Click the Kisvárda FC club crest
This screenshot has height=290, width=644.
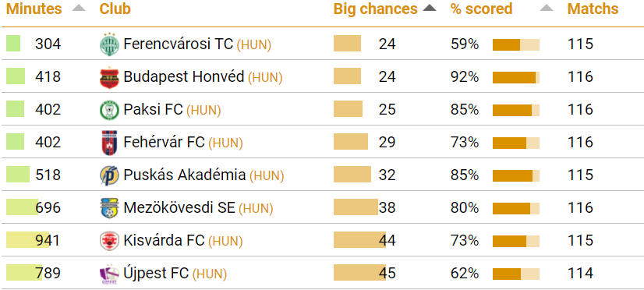point(109,241)
